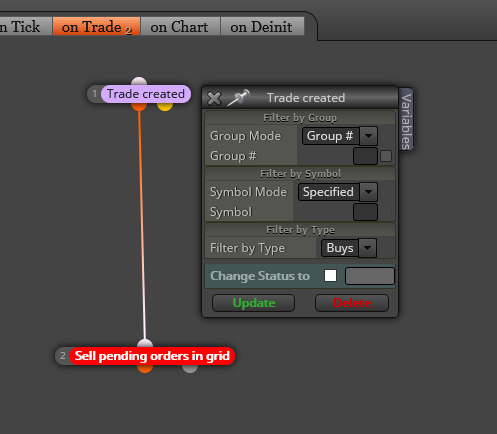Pin the Trade created panel

[x=239, y=97]
